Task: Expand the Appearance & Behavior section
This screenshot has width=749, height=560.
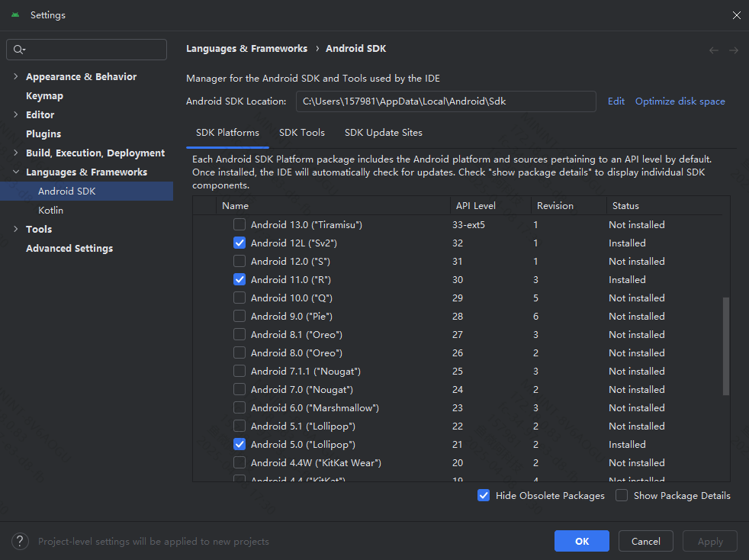Action: coord(16,77)
